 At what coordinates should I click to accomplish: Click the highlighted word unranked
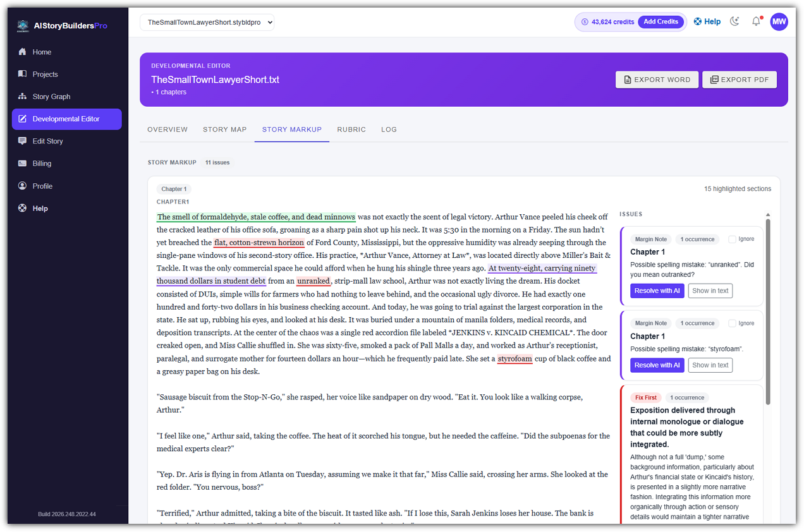314,281
